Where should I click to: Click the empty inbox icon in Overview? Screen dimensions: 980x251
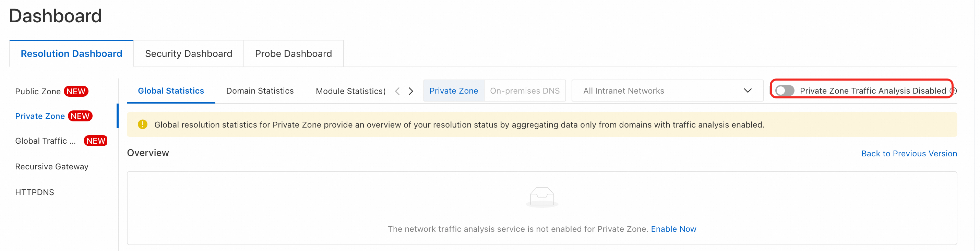(x=542, y=197)
